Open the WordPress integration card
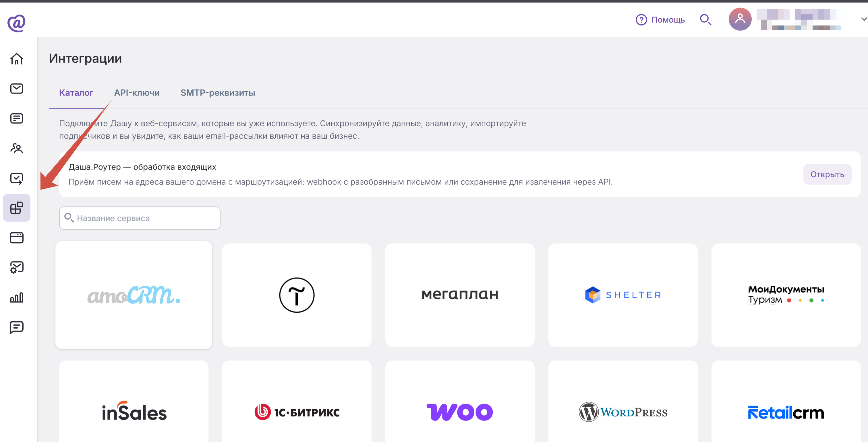Viewport: 868px width, 442px height. tap(623, 401)
